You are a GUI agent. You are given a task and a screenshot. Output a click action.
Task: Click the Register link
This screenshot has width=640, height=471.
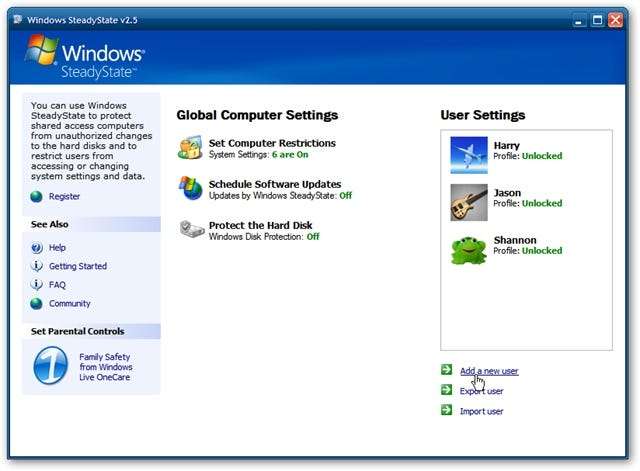click(64, 196)
